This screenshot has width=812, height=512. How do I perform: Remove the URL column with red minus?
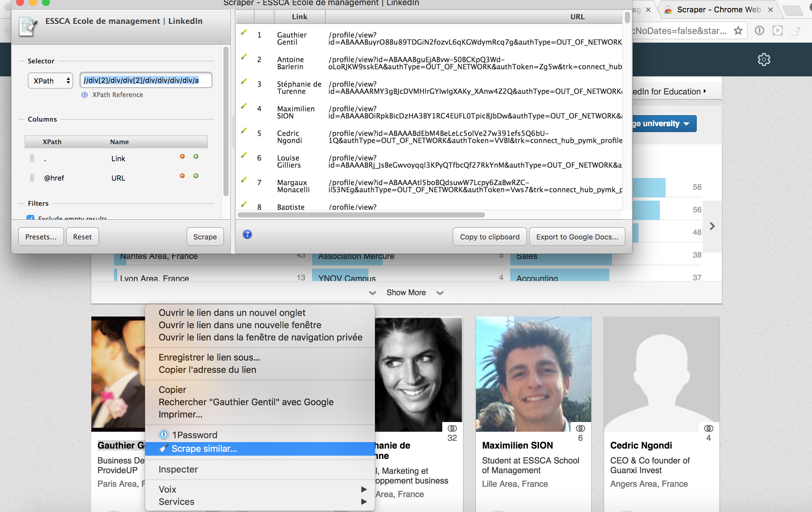(182, 176)
